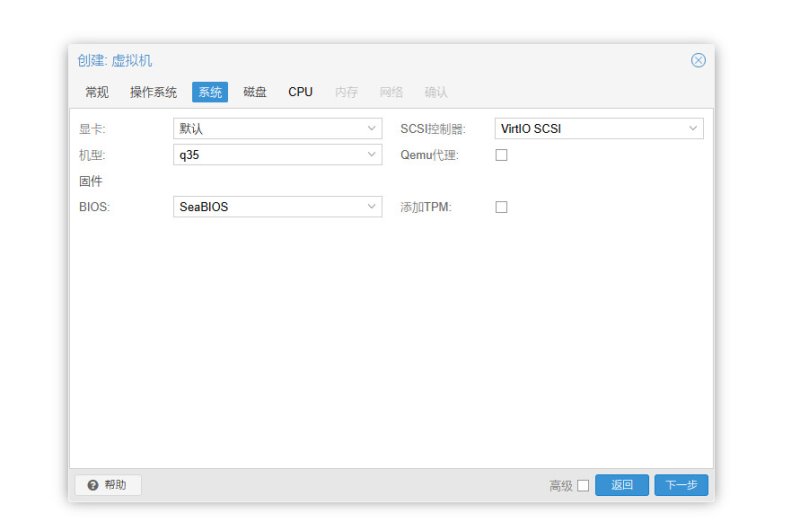
Task: Click the Qemu代理 label text
Action: click(x=429, y=155)
